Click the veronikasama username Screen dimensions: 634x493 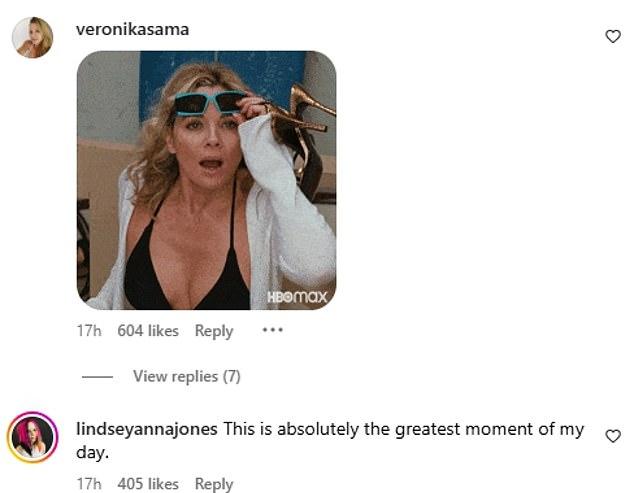(x=132, y=30)
